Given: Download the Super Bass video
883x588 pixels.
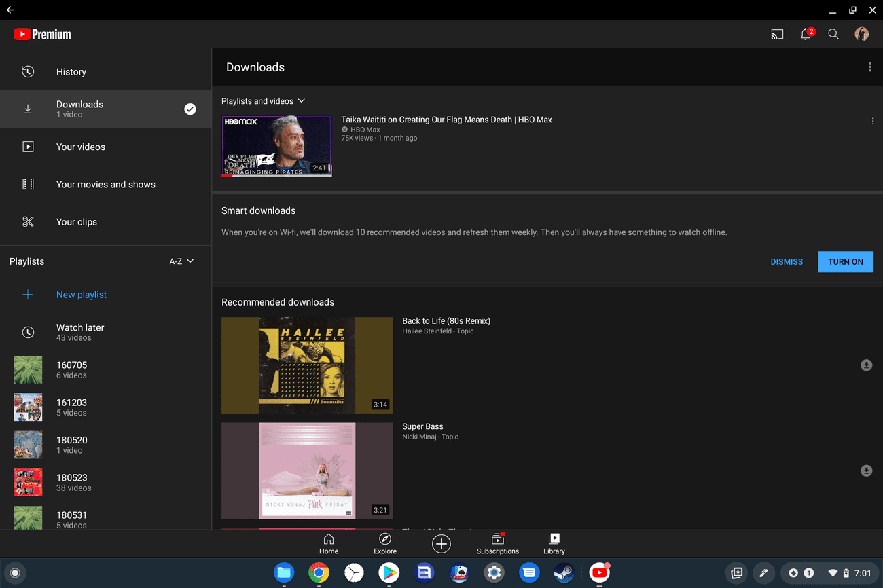Looking at the screenshot, I should tap(866, 471).
